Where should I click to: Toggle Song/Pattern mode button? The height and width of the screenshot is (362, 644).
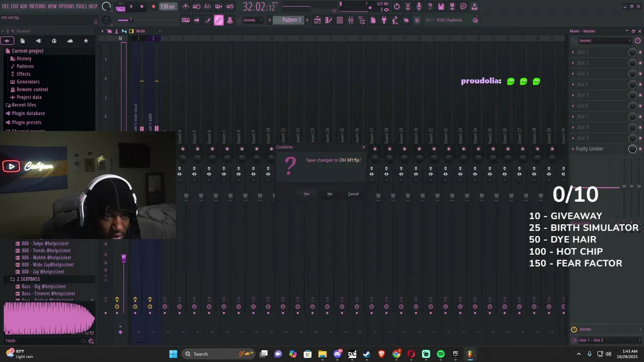pyautogui.click(x=121, y=7)
